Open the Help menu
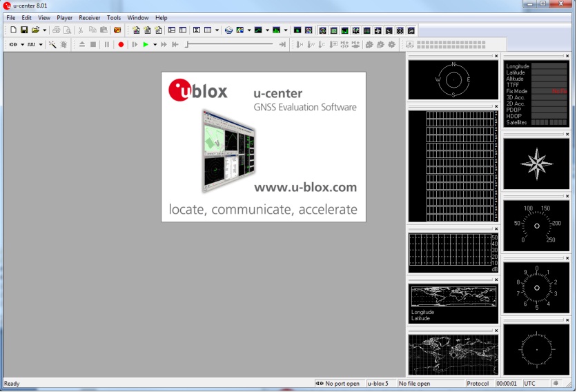 point(162,18)
